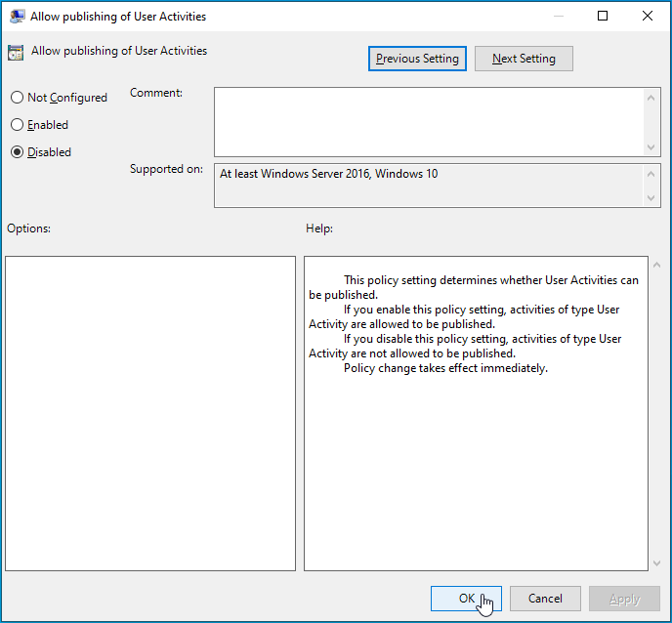The image size is (672, 623).
Task: Close the Allow publishing of User Activities dialog
Action: (x=648, y=17)
